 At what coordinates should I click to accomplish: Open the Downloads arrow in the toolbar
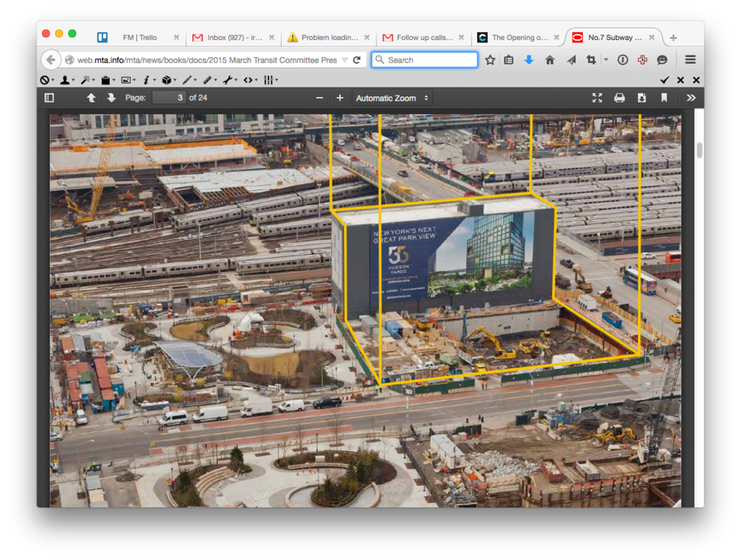[x=527, y=60]
